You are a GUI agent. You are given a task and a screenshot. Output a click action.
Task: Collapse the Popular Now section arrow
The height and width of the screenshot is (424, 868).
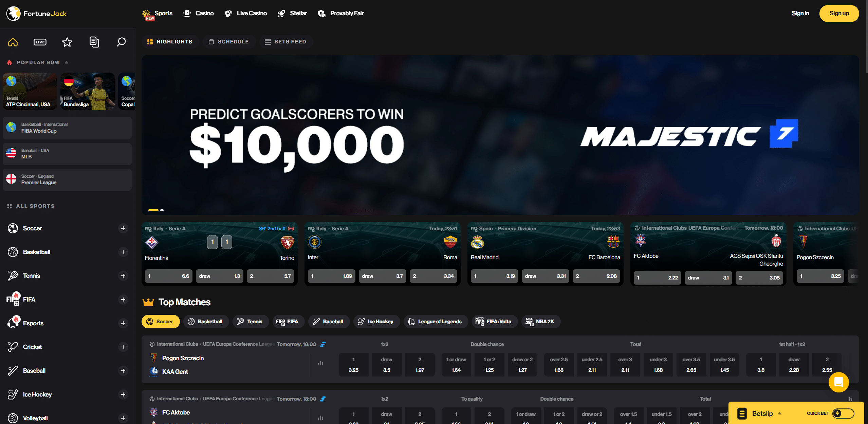67,62
